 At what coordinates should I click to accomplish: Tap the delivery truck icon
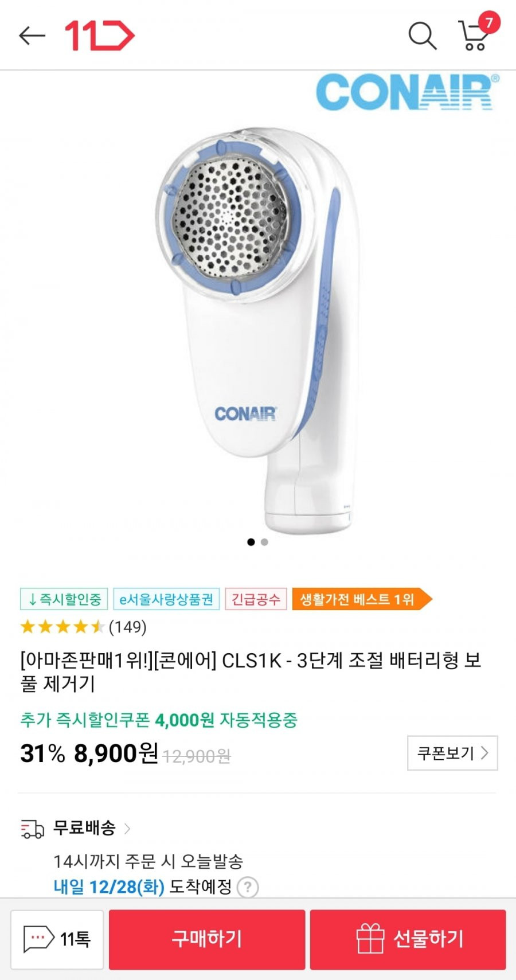click(x=32, y=829)
